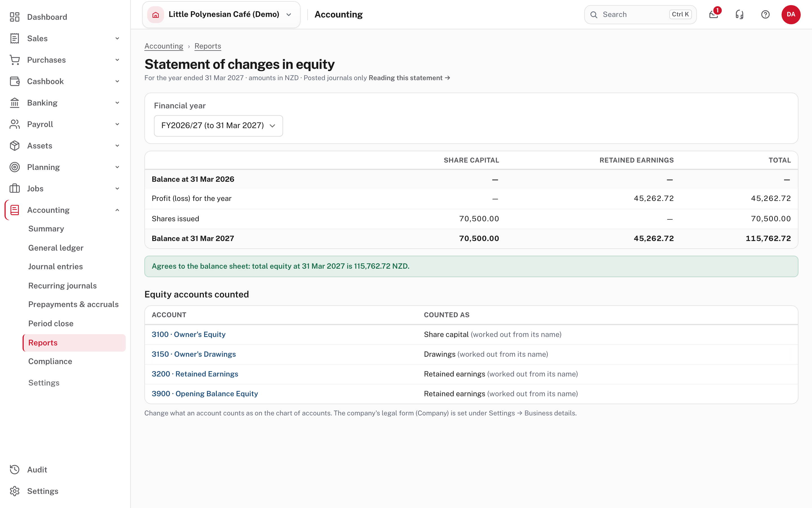812x508 pixels.
Task: Click the Accounting book icon
Action: 14,210
